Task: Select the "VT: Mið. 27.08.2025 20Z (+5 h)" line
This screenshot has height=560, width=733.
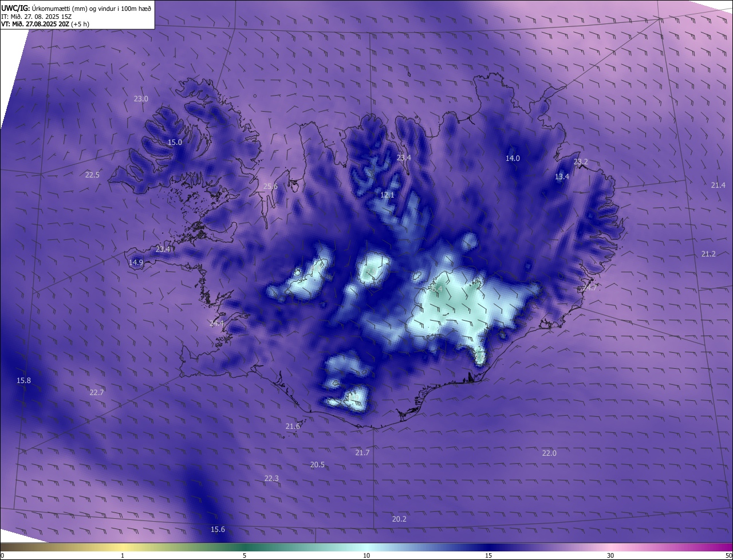Action: coord(45,24)
